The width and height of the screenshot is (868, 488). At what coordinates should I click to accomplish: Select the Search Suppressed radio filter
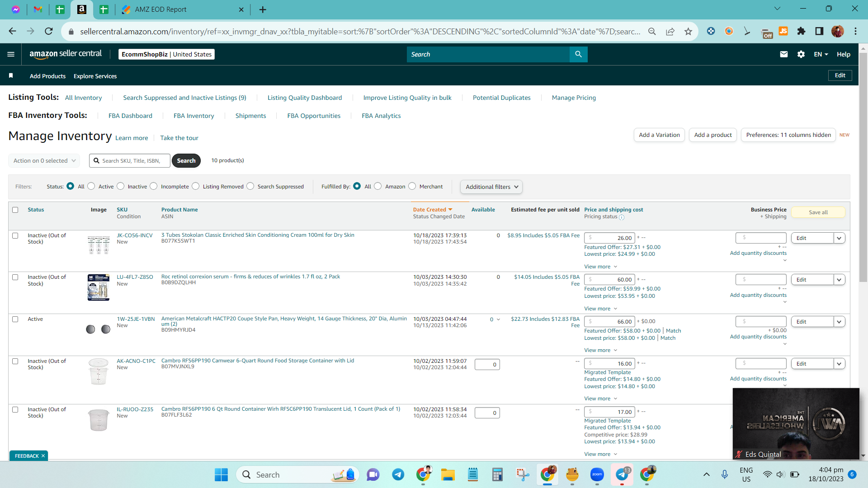(x=250, y=186)
